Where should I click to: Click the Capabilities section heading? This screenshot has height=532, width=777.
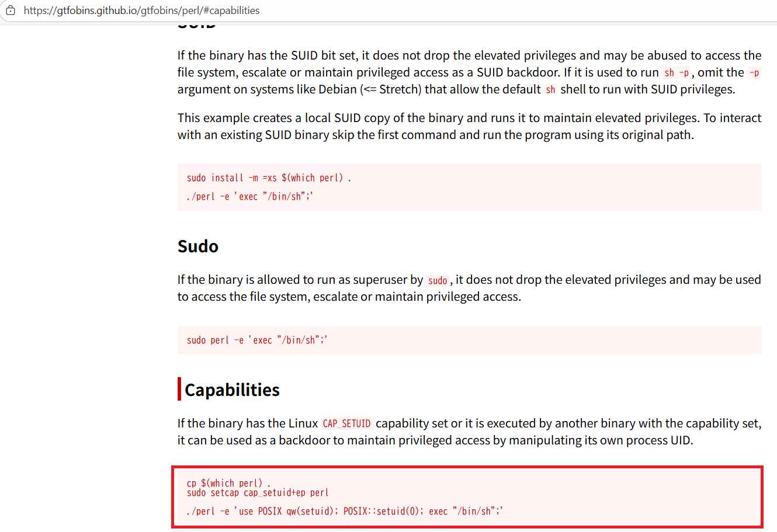[x=232, y=390]
